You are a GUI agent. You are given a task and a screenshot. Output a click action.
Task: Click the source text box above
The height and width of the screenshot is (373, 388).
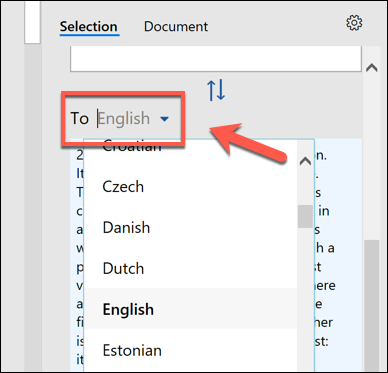[x=216, y=58]
